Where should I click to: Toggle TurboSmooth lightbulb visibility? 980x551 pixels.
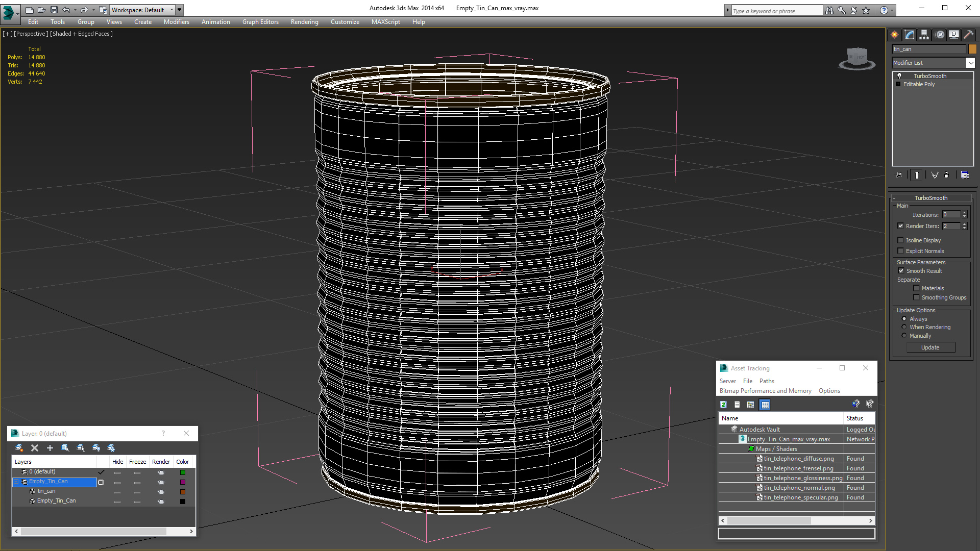click(899, 76)
